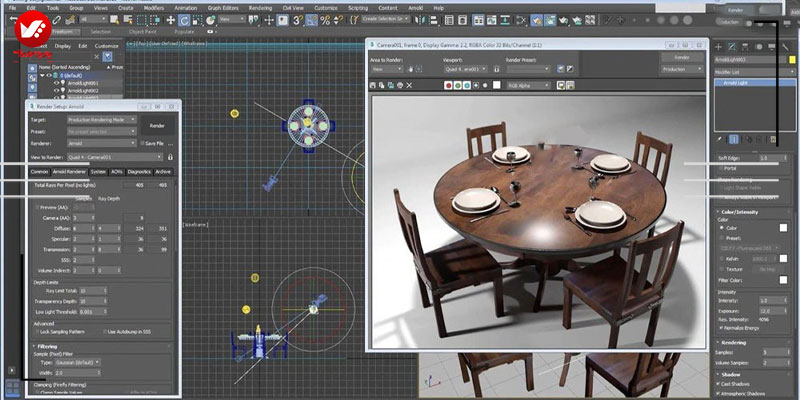Click the yellow object color swatch
Image resolution: width=800 pixels, height=400 pixels.
point(792,60)
